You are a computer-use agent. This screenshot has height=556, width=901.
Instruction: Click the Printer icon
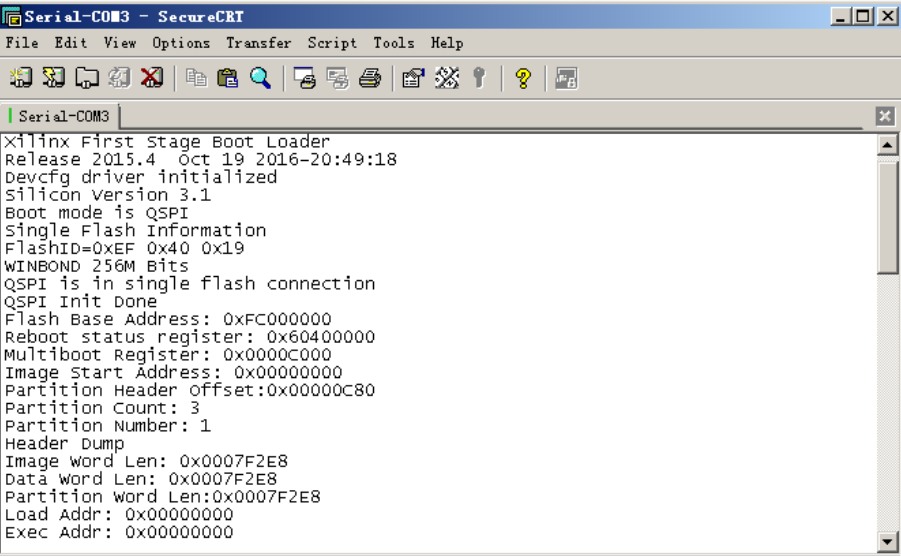tap(370, 78)
